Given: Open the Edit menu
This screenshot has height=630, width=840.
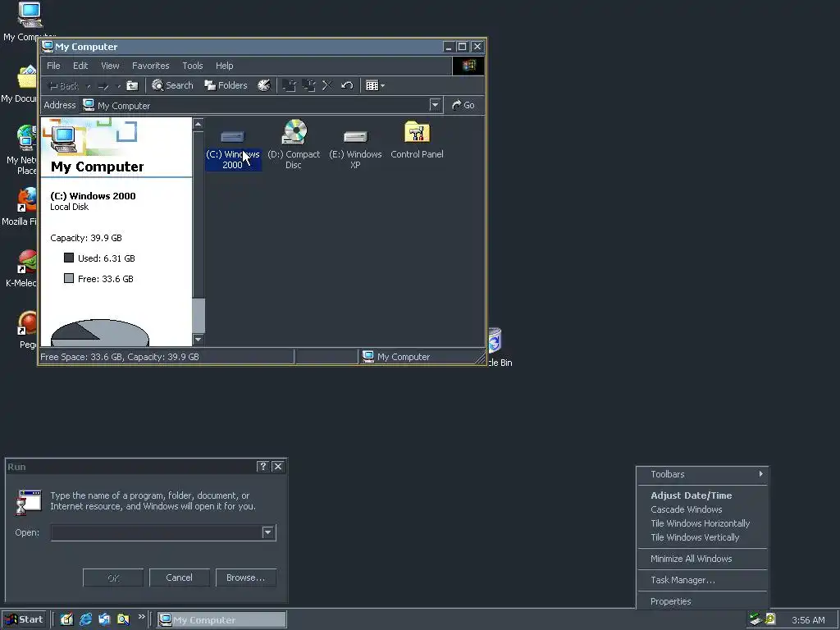Looking at the screenshot, I should tap(80, 66).
